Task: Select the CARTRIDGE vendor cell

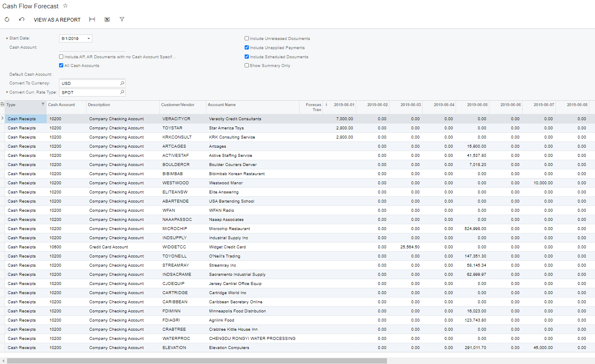Action: 183,293
